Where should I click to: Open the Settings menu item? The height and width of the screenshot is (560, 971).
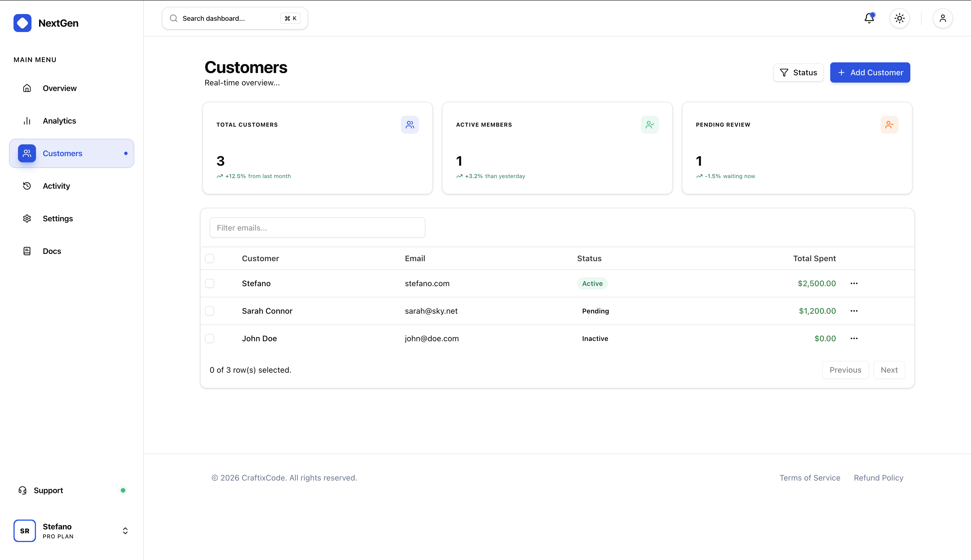coord(58,218)
